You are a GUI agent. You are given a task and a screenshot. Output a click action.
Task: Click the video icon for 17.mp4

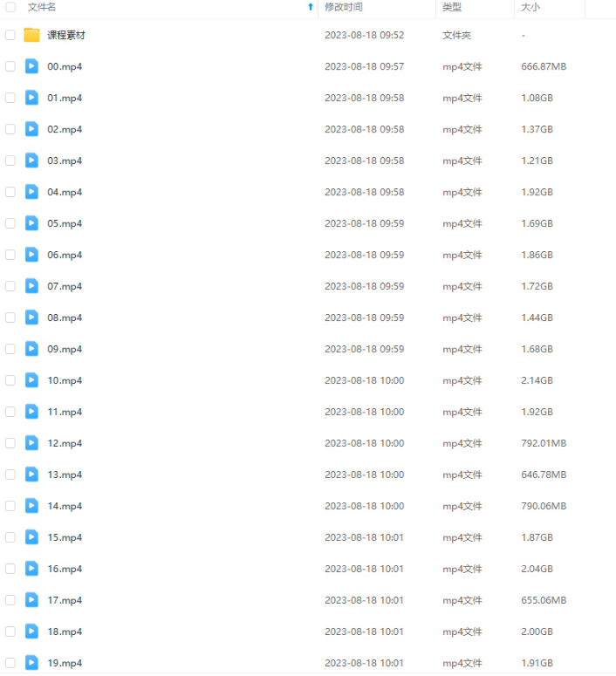[x=31, y=600]
